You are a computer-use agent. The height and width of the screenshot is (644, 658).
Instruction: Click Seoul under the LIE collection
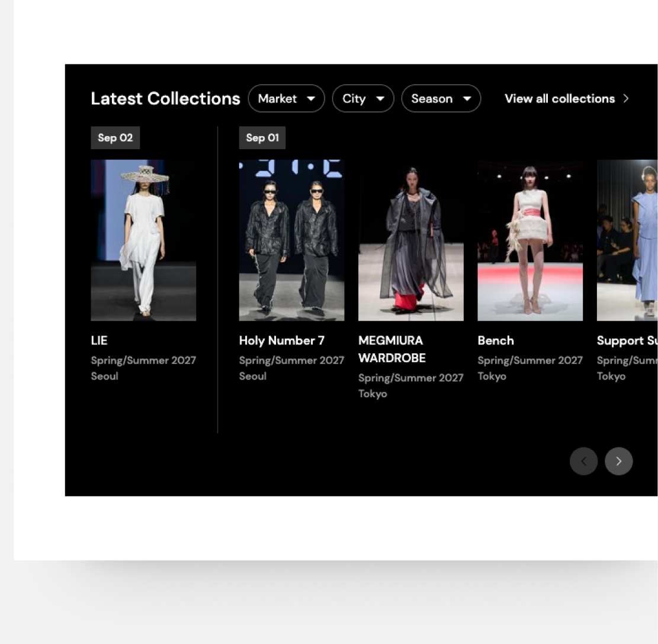click(x=104, y=376)
